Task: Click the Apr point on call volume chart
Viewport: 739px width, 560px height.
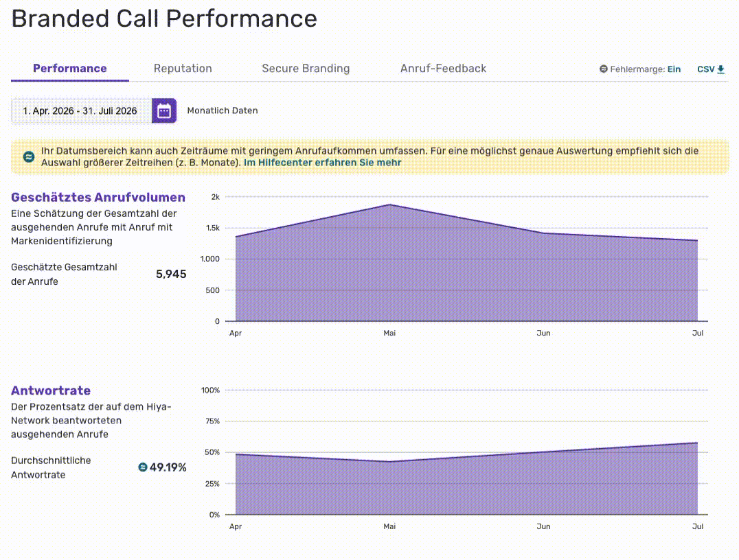Action: click(x=236, y=237)
